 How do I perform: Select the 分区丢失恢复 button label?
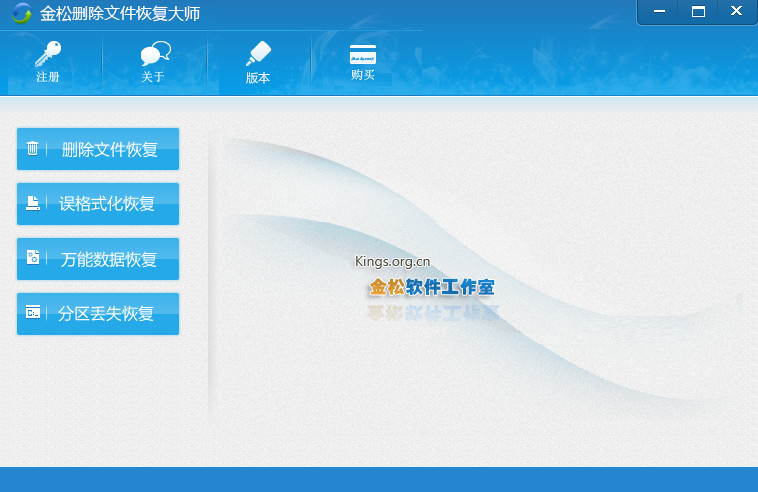coord(106,314)
